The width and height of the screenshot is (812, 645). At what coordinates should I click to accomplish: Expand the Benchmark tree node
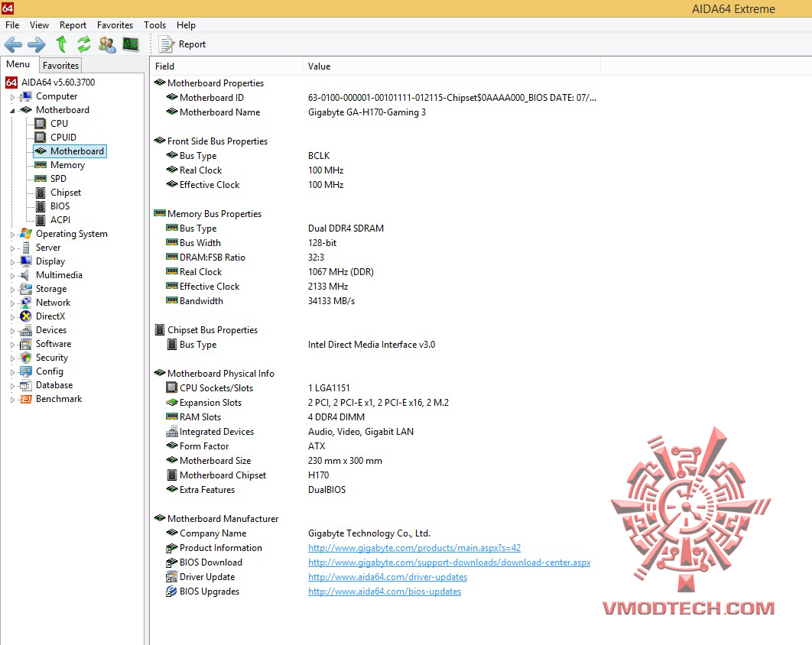pos(12,400)
